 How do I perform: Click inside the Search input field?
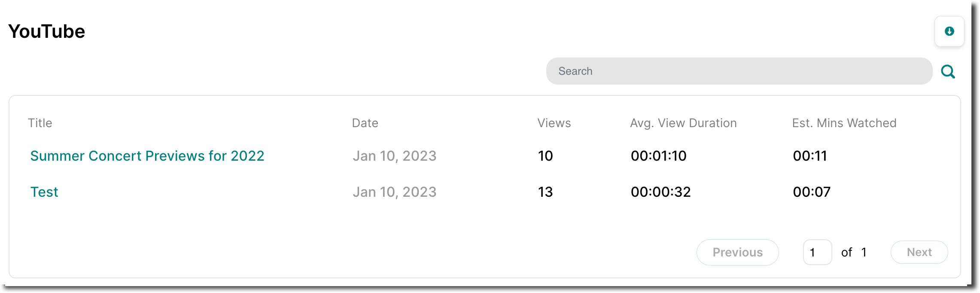click(739, 71)
